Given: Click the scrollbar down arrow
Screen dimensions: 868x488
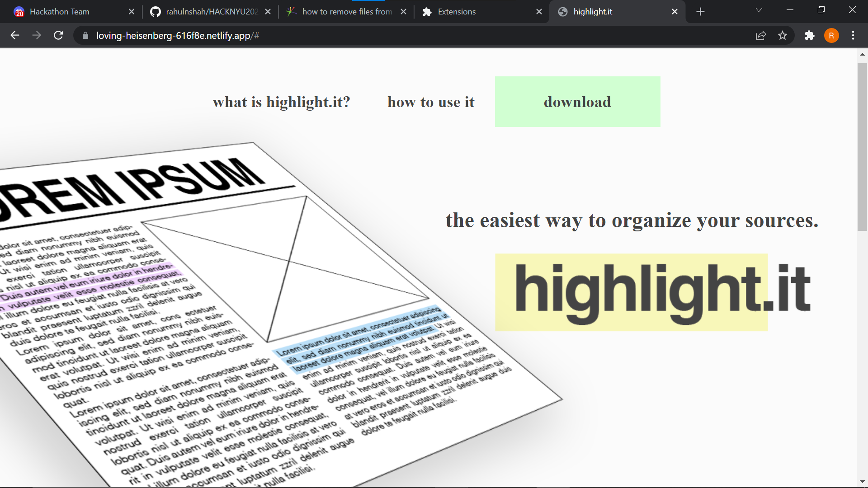Looking at the screenshot, I should [862, 482].
